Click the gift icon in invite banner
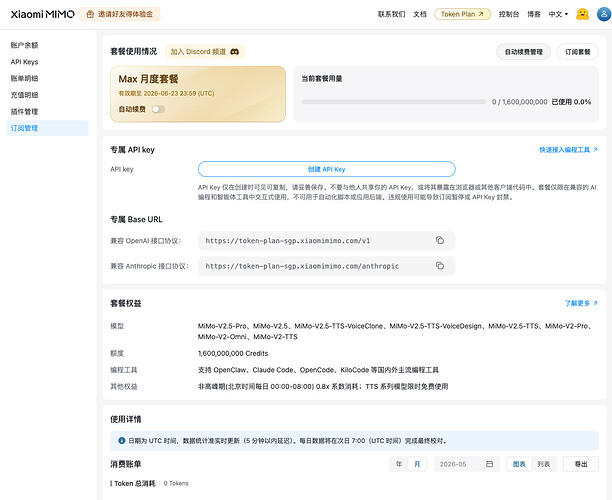This screenshot has width=612, height=500. coord(90,14)
